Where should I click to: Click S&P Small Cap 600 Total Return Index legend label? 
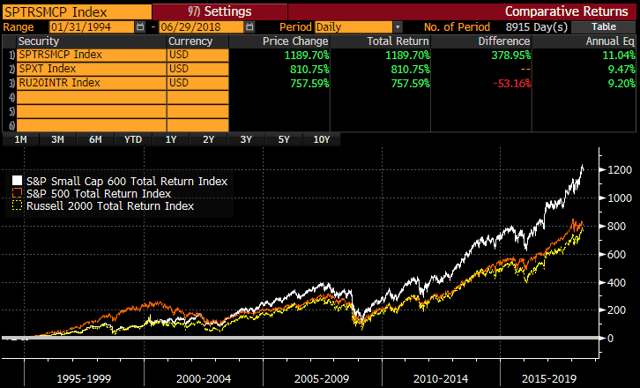(x=127, y=181)
